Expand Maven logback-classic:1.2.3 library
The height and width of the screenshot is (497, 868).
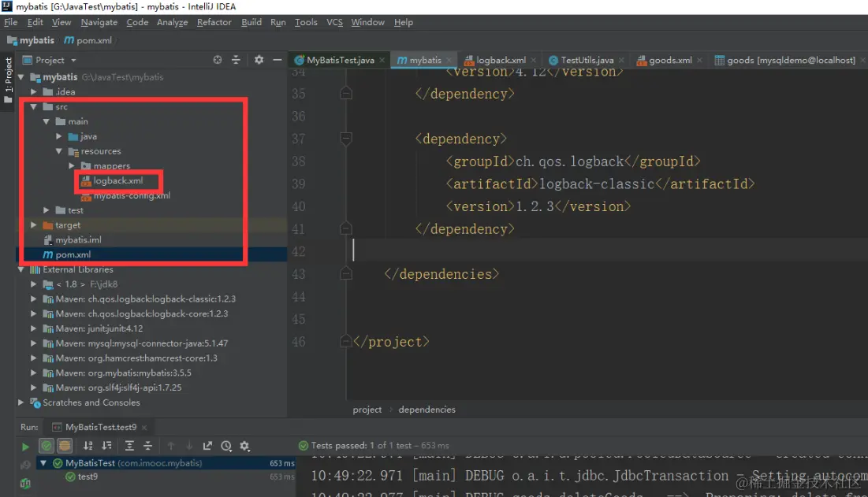[x=34, y=299]
